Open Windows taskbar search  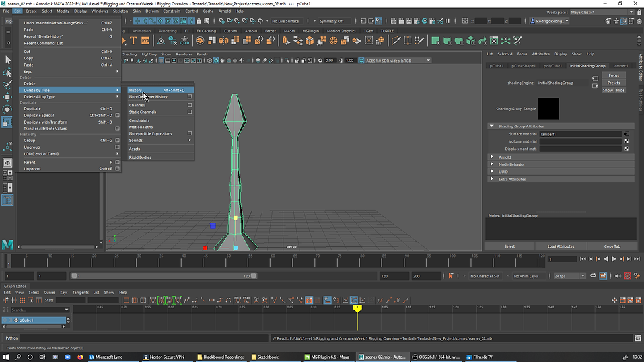18,357
